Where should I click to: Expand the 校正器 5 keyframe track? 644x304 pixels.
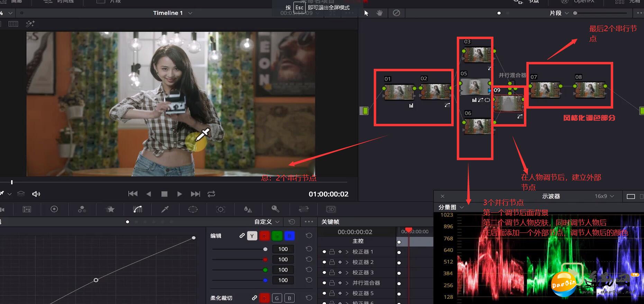[347, 293]
